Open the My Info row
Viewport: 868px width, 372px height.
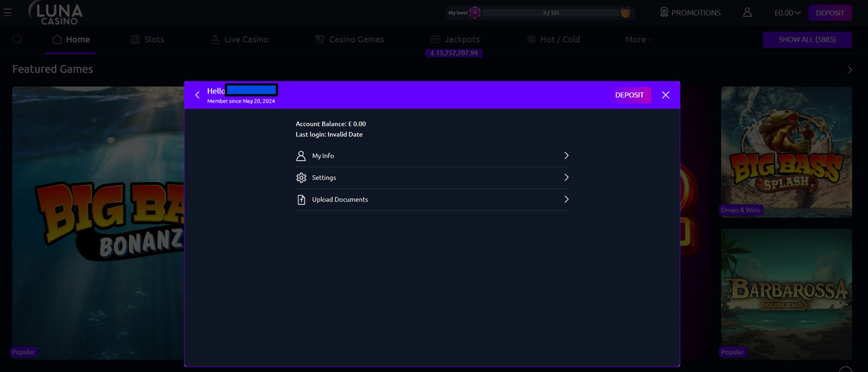point(432,155)
